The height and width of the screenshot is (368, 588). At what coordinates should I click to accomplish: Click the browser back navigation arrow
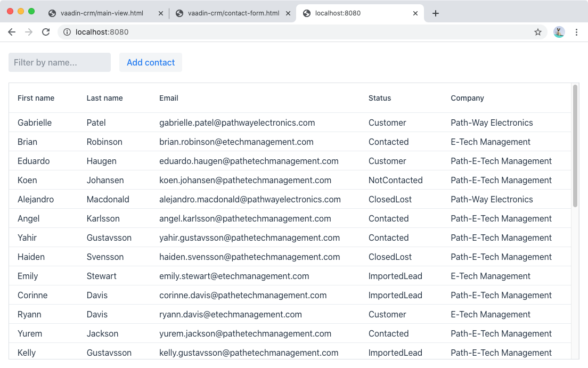(x=12, y=32)
